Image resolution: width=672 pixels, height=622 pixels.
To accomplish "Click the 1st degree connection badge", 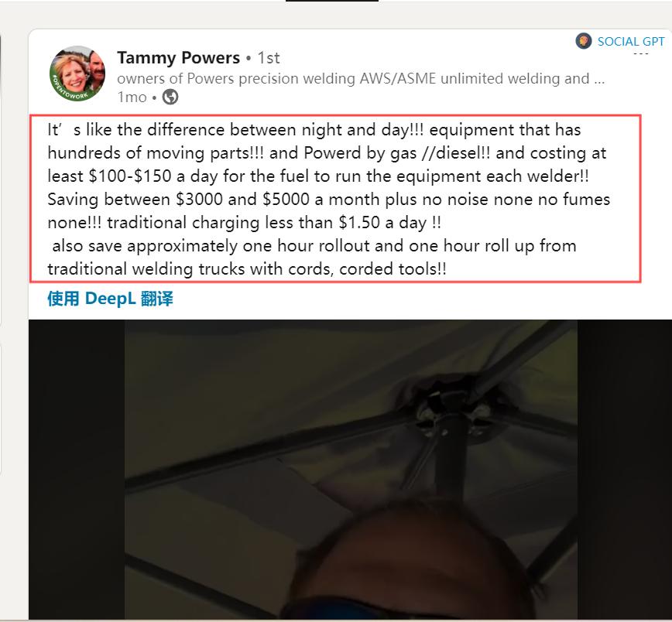I will [269, 58].
